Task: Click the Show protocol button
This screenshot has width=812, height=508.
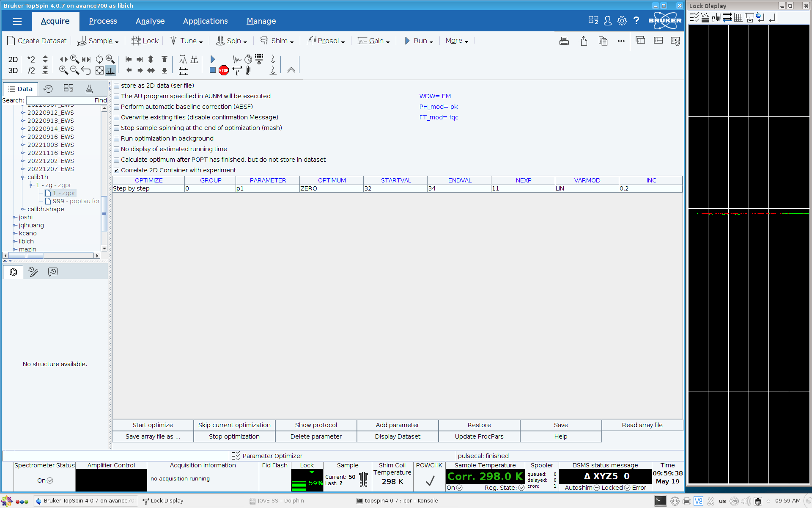Action: click(x=316, y=425)
